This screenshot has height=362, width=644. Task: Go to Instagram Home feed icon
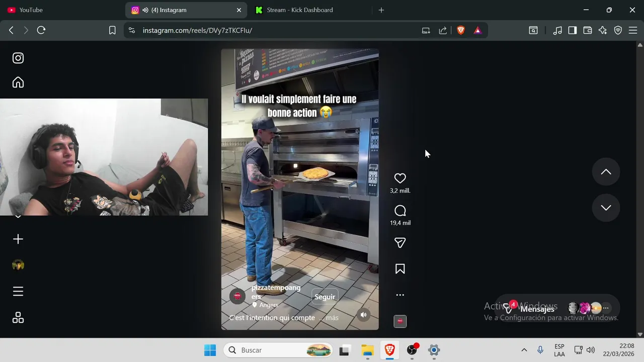click(18, 82)
